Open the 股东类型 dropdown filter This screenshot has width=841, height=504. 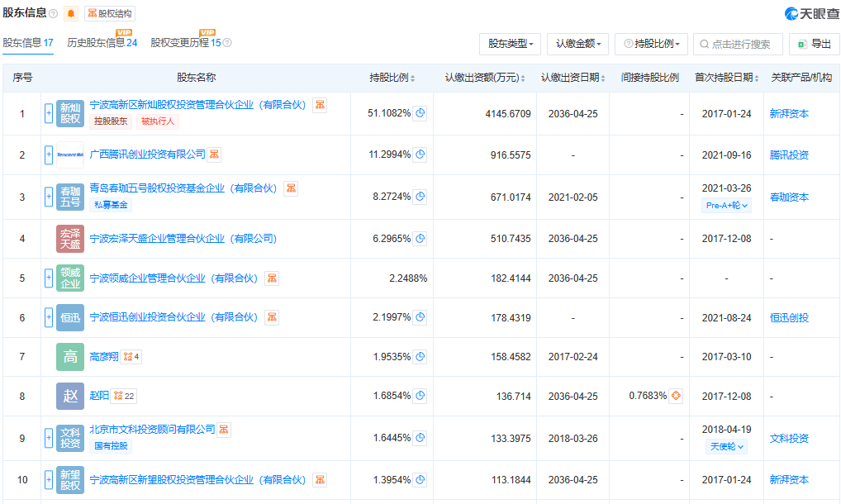tap(510, 44)
